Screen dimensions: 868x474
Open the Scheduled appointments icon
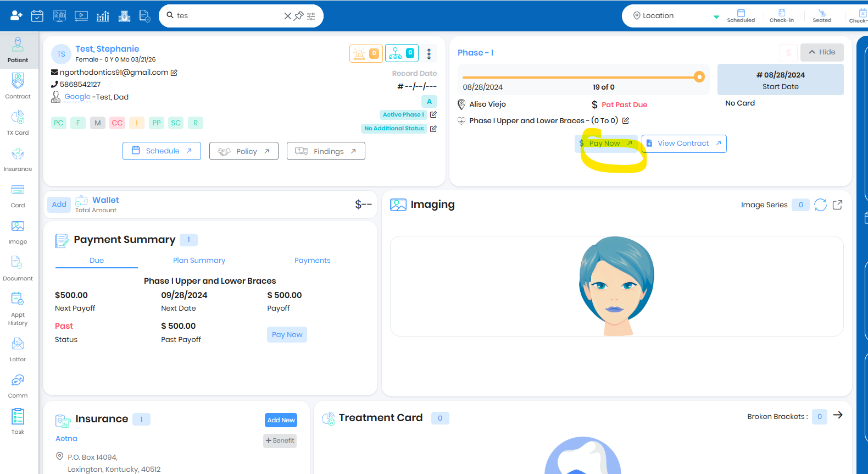point(741,16)
